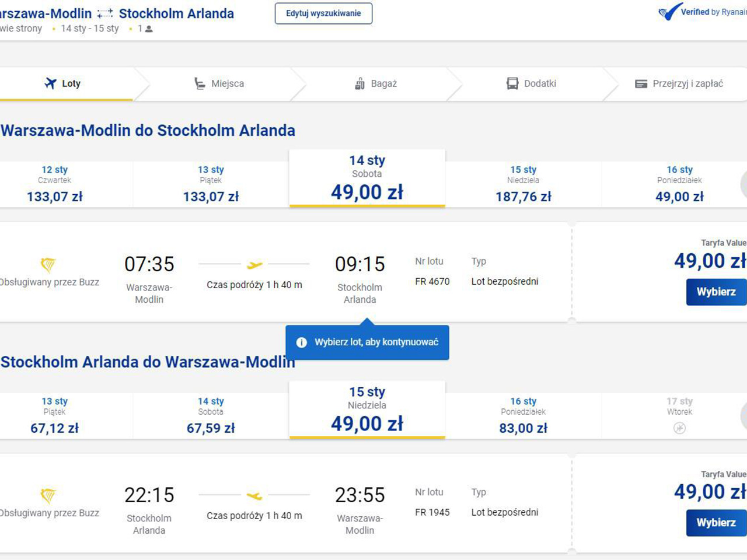
Task: Click the bus icon beside Dodatki
Action: click(x=512, y=83)
